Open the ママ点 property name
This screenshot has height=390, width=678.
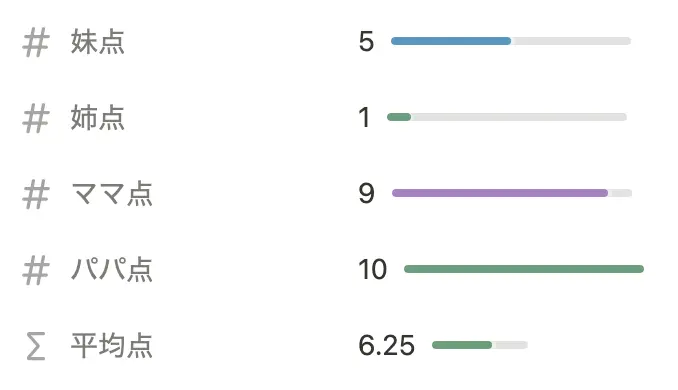112,194
